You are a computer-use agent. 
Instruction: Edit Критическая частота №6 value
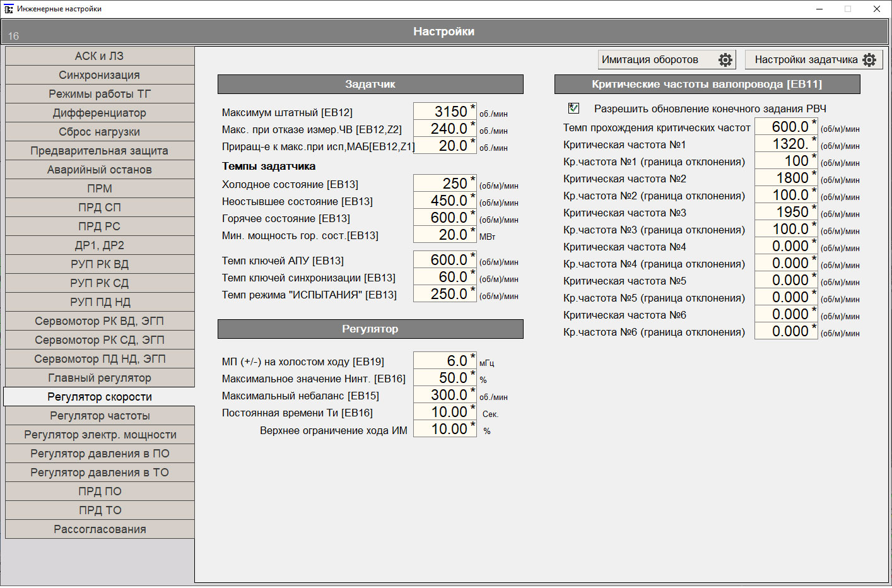click(x=786, y=314)
